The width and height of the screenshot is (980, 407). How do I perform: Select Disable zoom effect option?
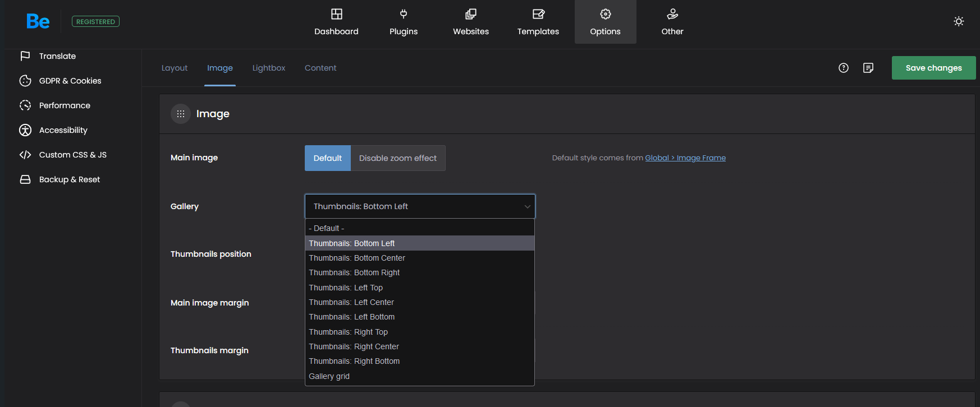click(398, 158)
